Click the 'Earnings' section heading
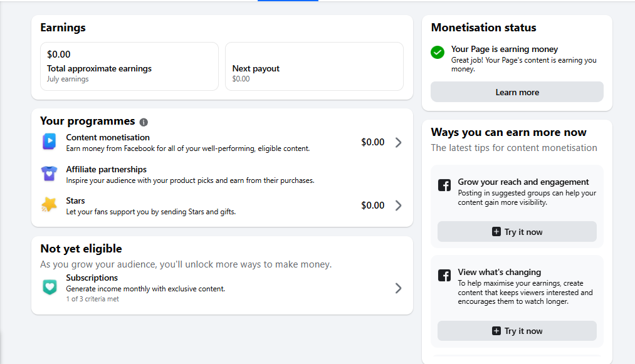The height and width of the screenshot is (364, 635). 63,28
